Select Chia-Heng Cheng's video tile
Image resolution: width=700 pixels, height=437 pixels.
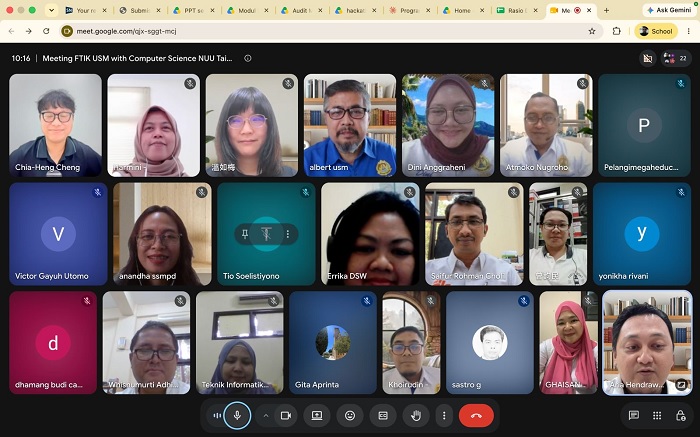(55, 125)
